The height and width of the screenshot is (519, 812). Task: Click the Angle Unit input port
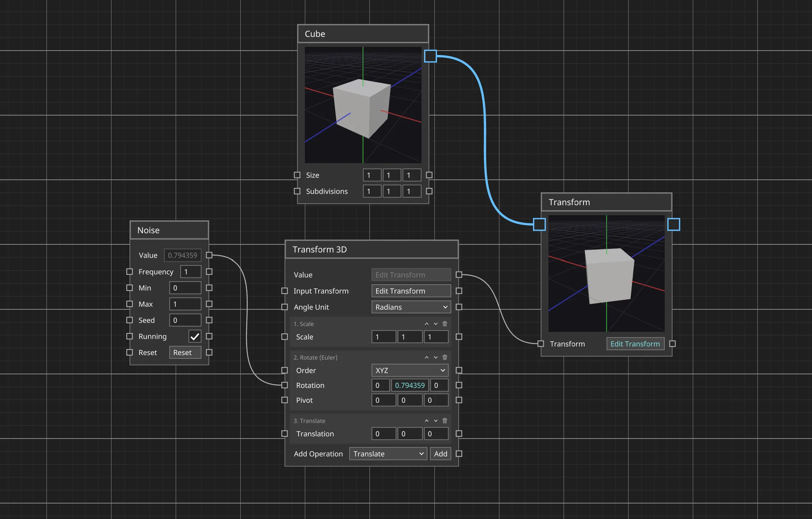coord(285,307)
